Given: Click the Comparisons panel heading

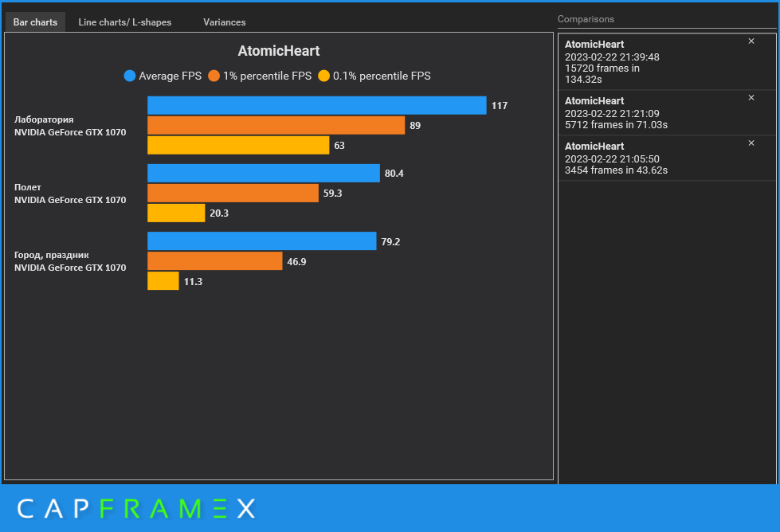Looking at the screenshot, I should click(x=586, y=19).
